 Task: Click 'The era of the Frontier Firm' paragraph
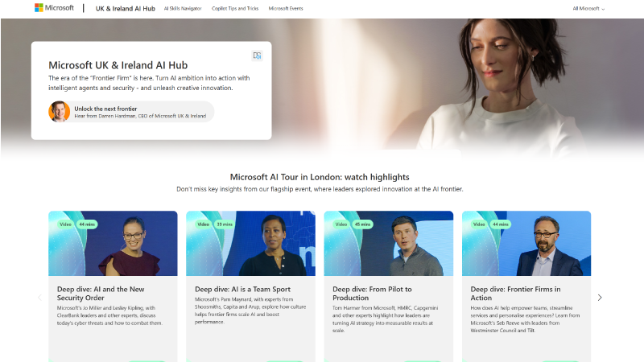(149, 83)
